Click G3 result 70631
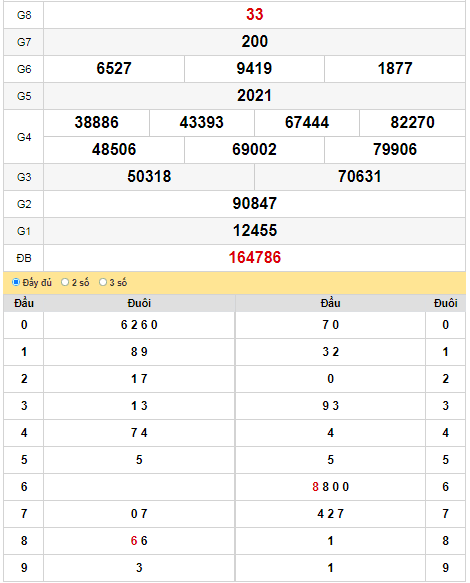The width and height of the screenshot is (470, 583). pyautogui.click(x=360, y=177)
